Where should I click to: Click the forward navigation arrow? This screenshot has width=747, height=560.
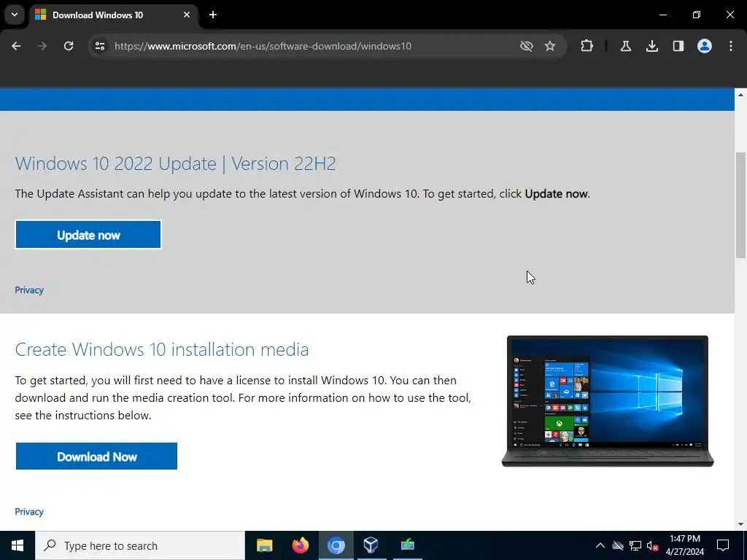pyautogui.click(x=42, y=46)
